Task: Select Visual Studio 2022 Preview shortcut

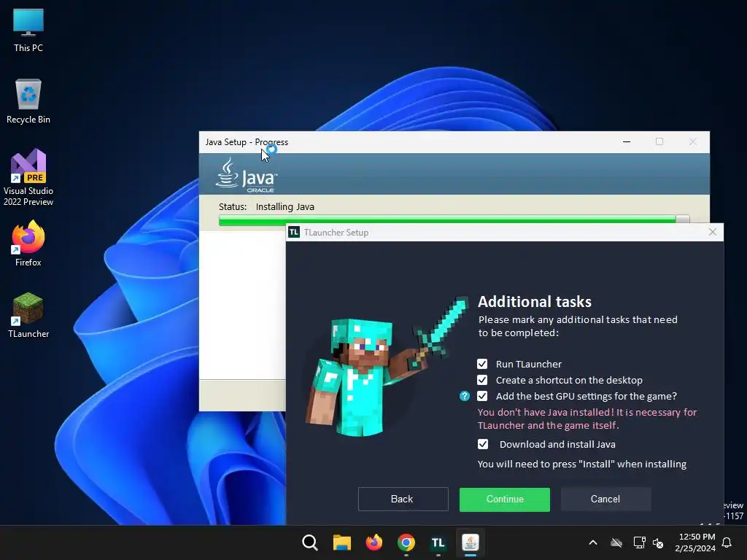Action: click(28, 178)
